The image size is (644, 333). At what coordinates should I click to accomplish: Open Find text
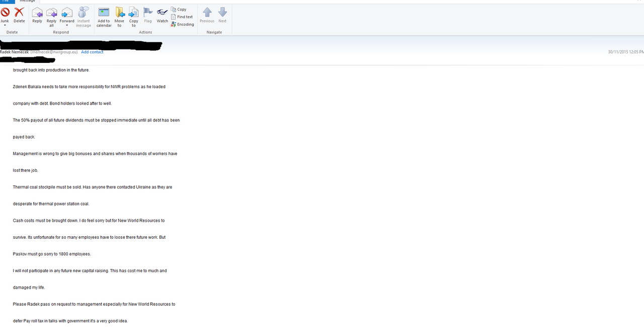[182, 17]
